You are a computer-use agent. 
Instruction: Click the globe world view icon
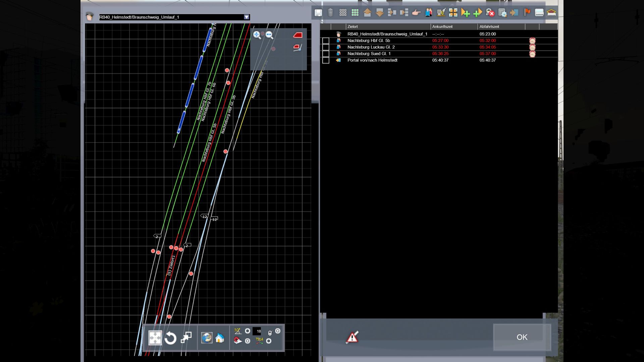[x=207, y=338]
